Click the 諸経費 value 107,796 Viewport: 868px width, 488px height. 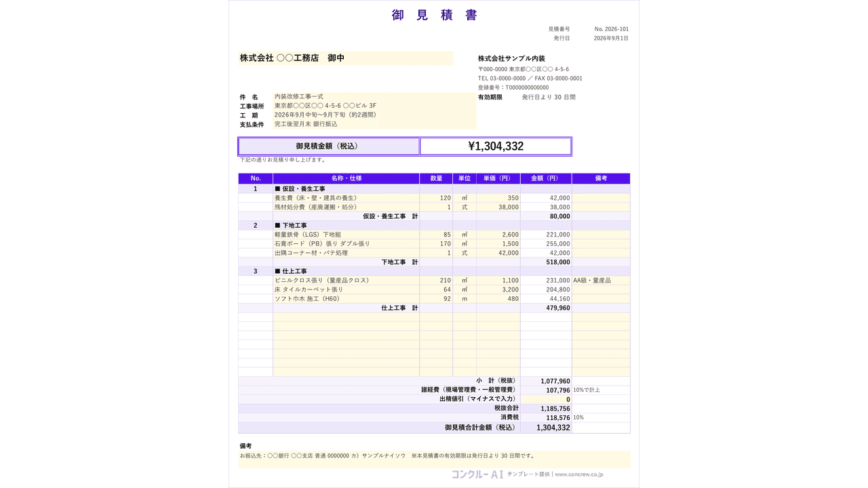pos(546,390)
